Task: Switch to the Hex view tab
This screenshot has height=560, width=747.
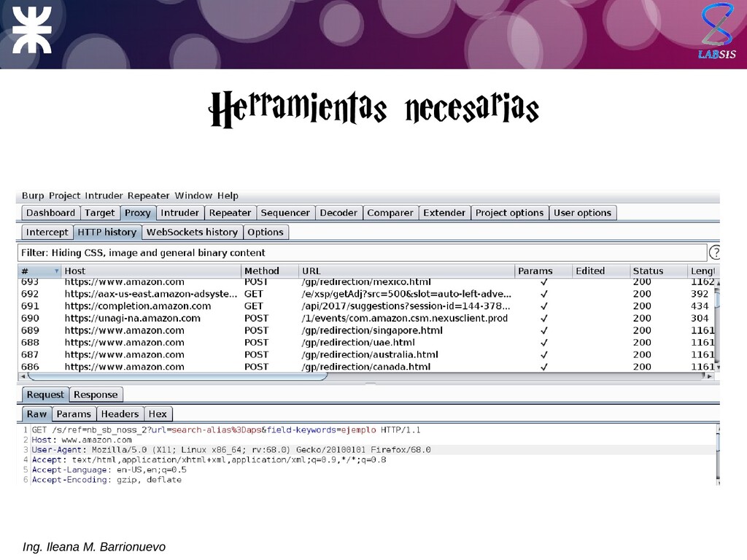Action: click(158, 414)
